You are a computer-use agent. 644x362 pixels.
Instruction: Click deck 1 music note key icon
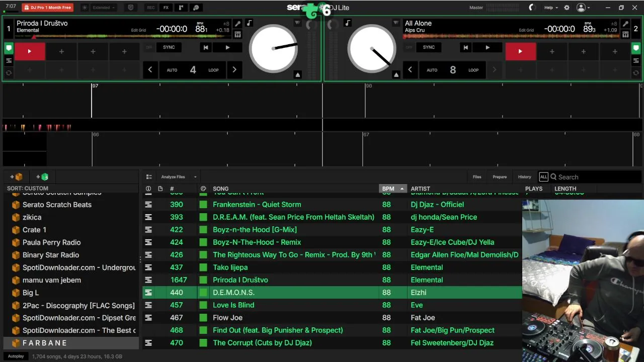pos(250,23)
